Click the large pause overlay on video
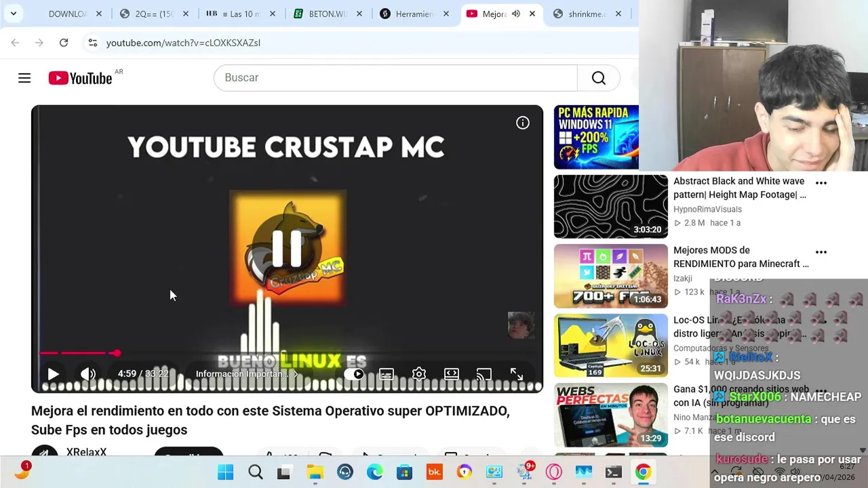This screenshot has width=868, height=488. (287, 249)
